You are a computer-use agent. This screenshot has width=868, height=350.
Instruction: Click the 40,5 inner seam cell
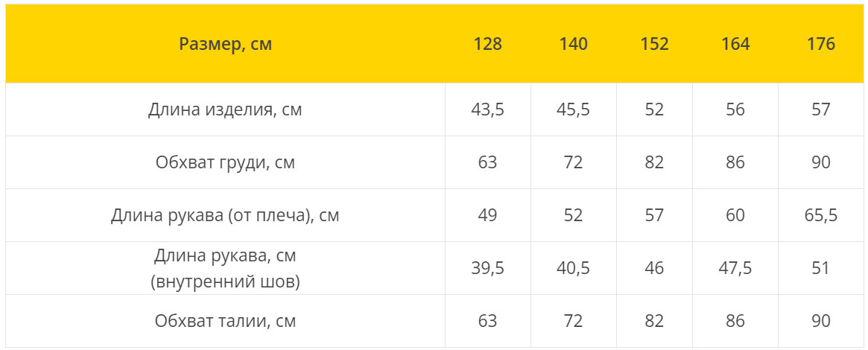(573, 268)
